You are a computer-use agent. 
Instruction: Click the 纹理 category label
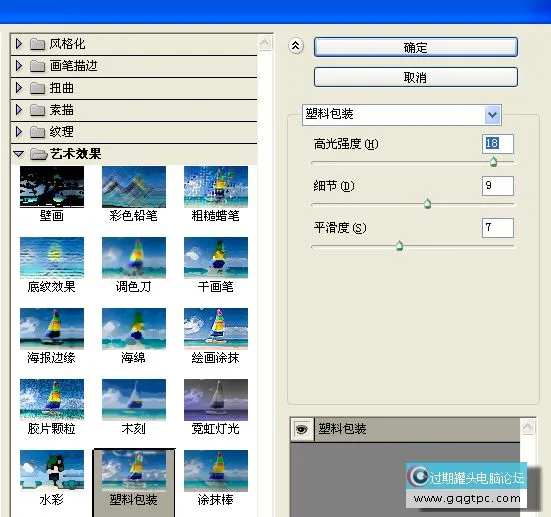pyautogui.click(x=61, y=132)
